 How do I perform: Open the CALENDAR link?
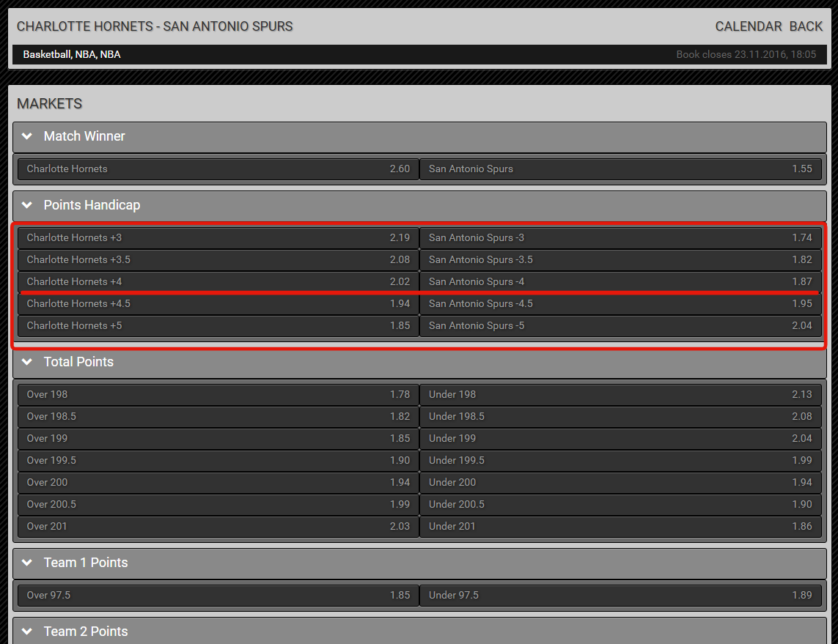pyautogui.click(x=749, y=26)
